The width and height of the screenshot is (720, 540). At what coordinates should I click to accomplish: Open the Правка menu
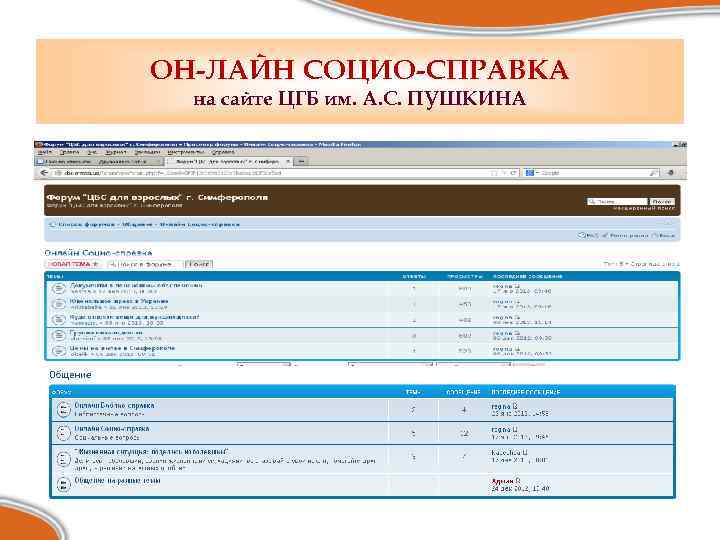tap(69, 152)
